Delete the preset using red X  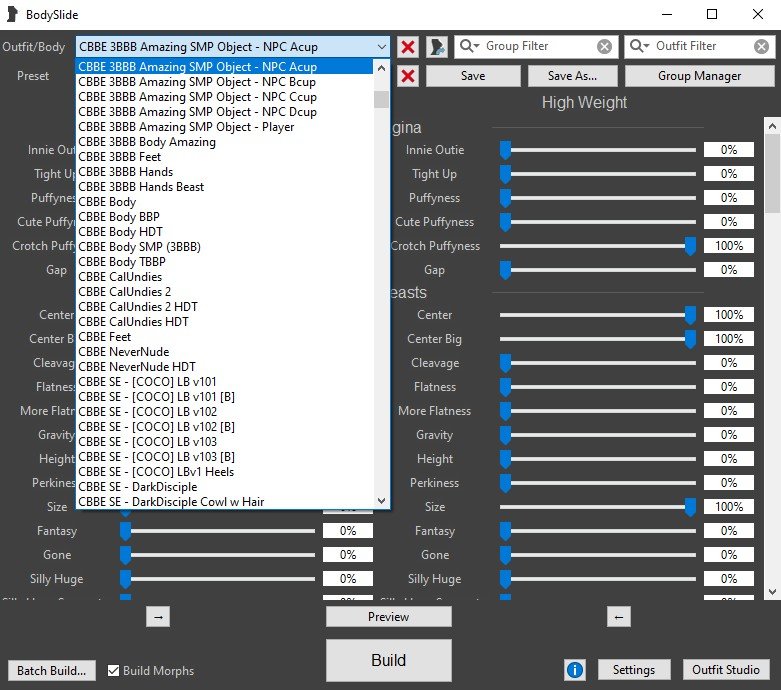(x=408, y=76)
